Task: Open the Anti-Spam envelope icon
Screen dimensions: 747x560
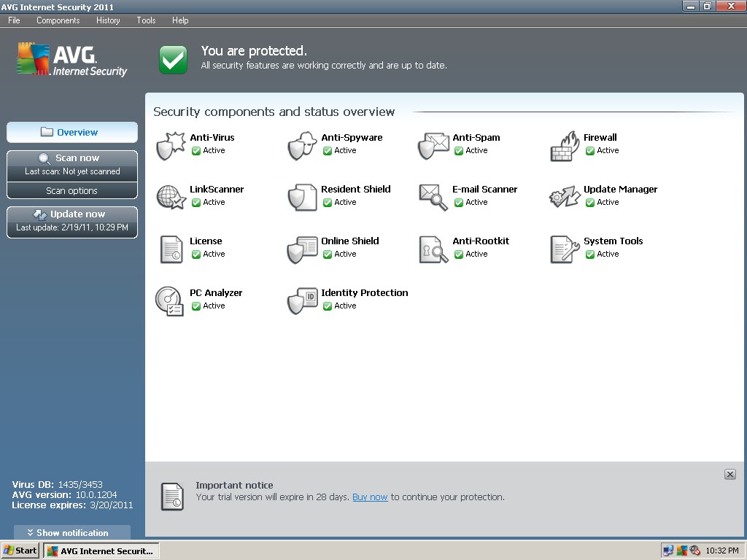Action: 433,146
